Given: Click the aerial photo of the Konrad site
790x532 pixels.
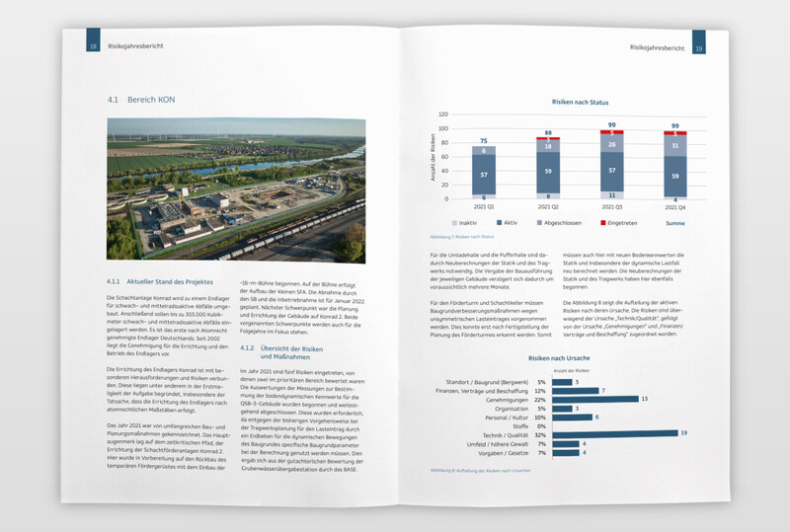Looking at the screenshot, I should [x=236, y=190].
